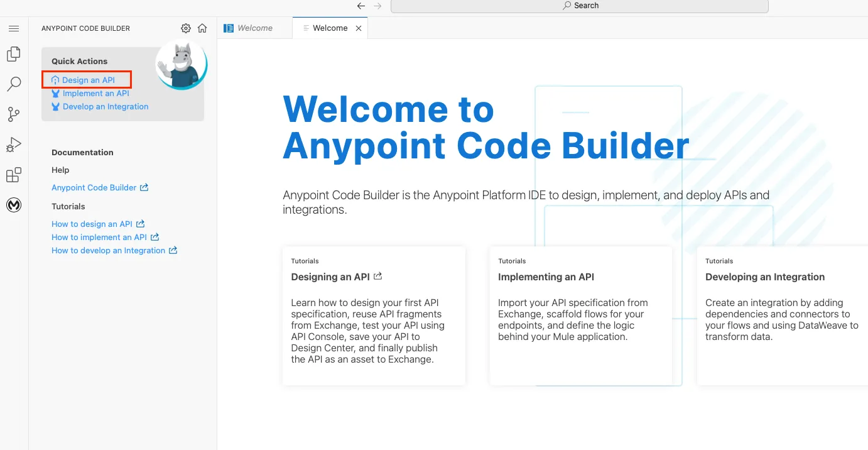Click Design an API quick action

pyautogui.click(x=88, y=80)
